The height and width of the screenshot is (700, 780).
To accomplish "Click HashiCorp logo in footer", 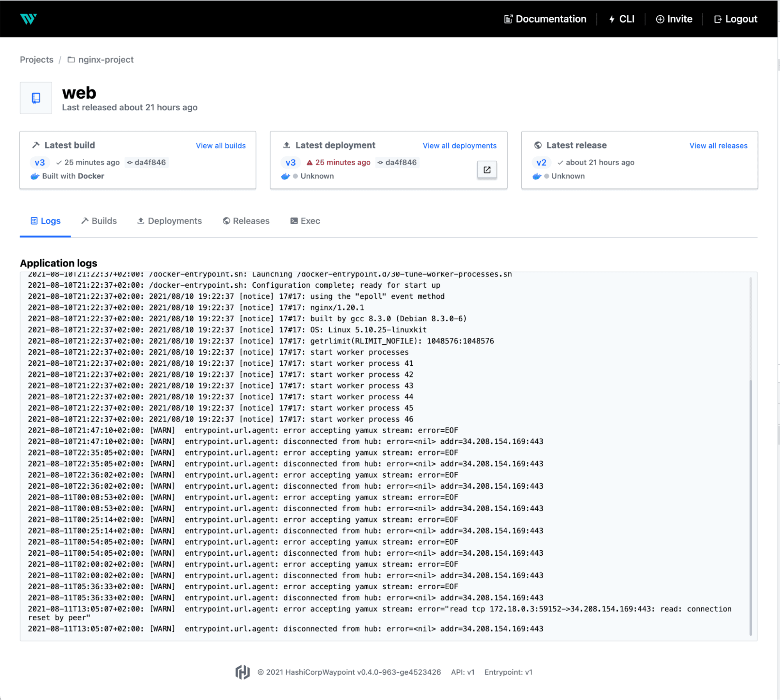I will [242, 672].
